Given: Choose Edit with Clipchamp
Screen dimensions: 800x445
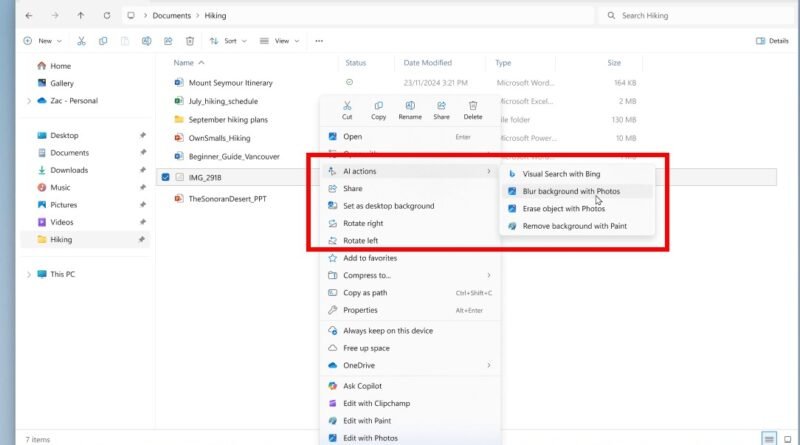Looking at the screenshot, I should 410,403.
